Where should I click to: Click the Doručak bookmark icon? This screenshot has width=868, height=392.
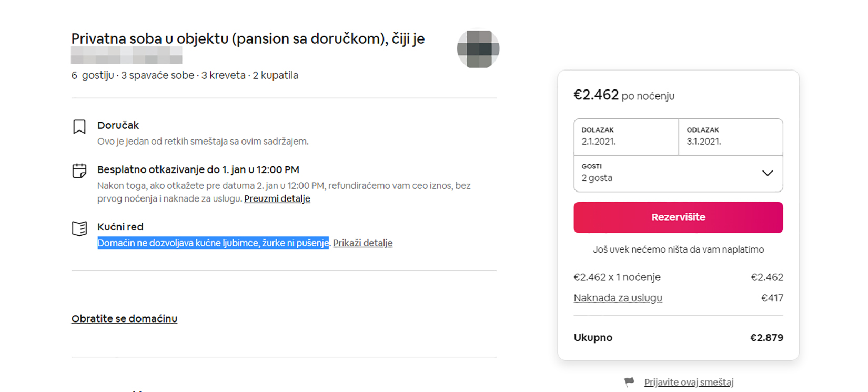coord(78,126)
